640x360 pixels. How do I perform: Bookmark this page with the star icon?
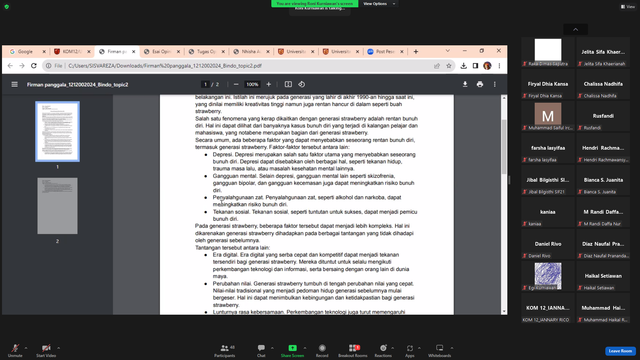coord(449,66)
